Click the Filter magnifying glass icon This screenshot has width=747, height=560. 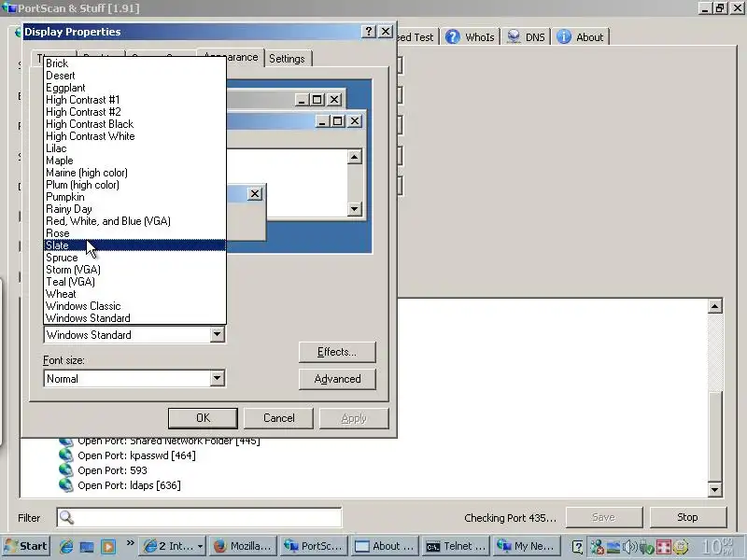(66, 518)
